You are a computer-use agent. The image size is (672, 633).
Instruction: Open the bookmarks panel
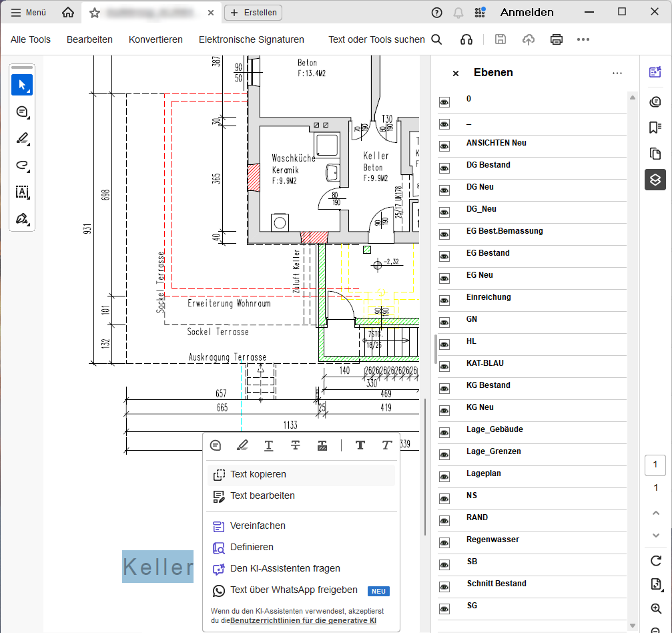click(x=655, y=128)
